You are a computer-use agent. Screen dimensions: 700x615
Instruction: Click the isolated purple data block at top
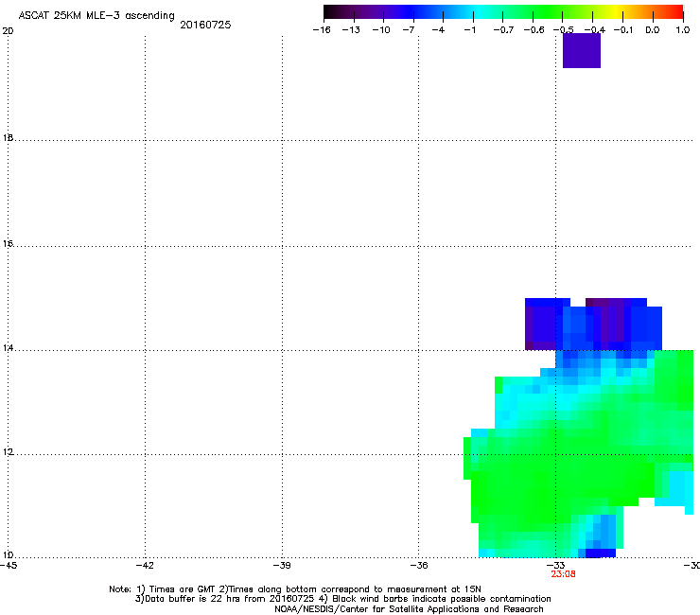coord(581,50)
